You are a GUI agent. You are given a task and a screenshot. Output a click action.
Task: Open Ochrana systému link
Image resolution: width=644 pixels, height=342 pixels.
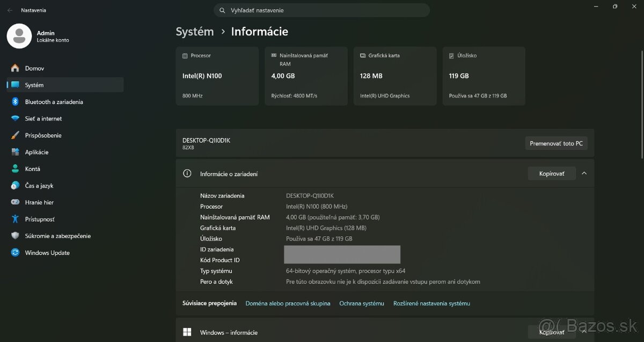362,303
